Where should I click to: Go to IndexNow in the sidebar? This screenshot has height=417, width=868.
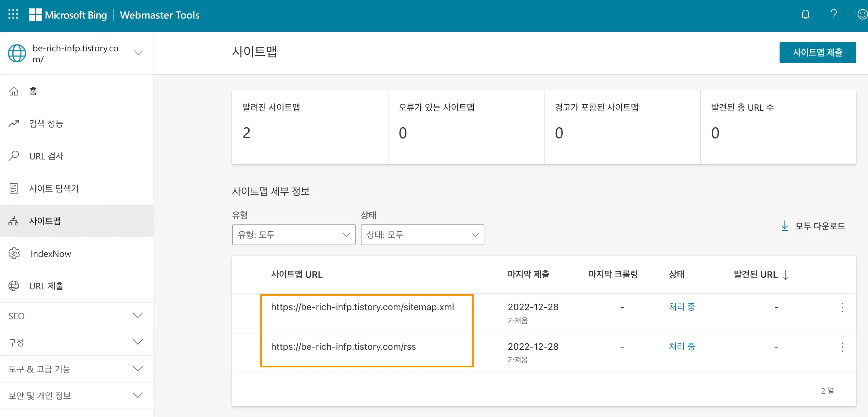pos(50,254)
